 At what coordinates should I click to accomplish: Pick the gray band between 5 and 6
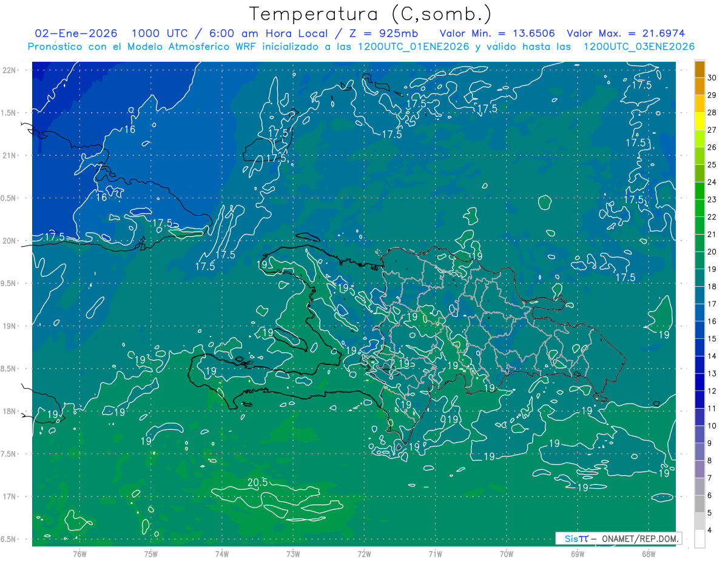click(x=699, y=504)
